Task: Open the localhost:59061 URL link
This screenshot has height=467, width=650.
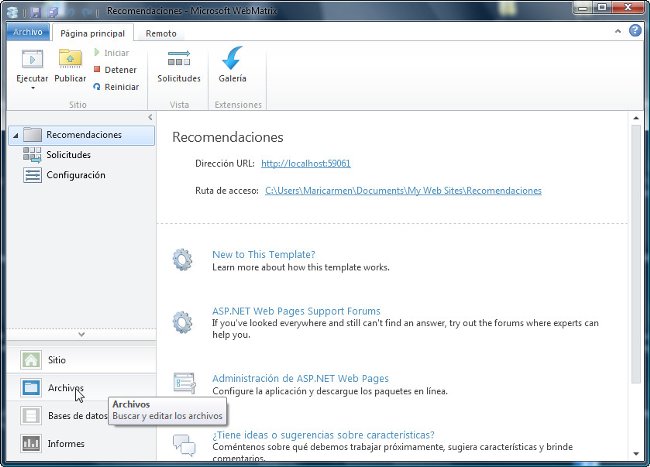Action: (x=305, y=163)
